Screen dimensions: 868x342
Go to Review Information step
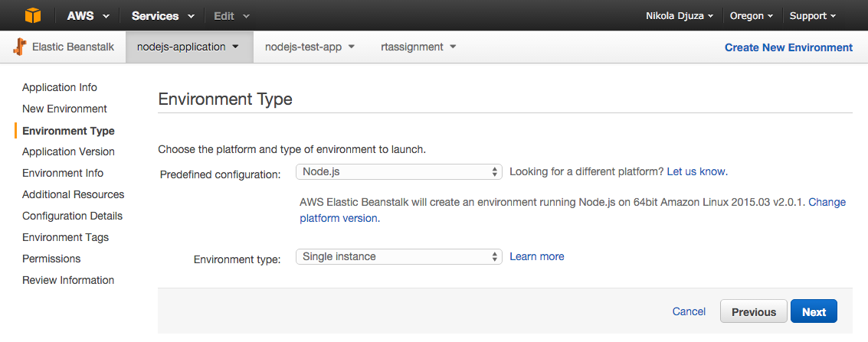(x=68, y=280)
